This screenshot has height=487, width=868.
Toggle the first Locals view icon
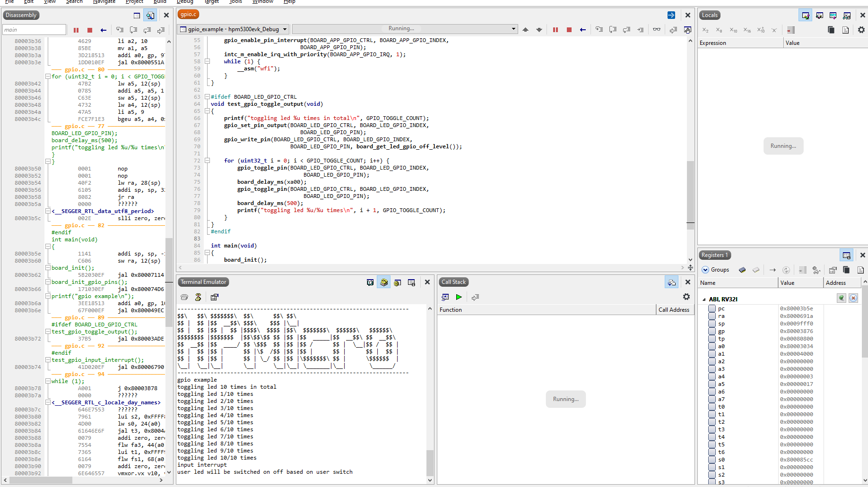pyautogui.click(x=806, y=16)
